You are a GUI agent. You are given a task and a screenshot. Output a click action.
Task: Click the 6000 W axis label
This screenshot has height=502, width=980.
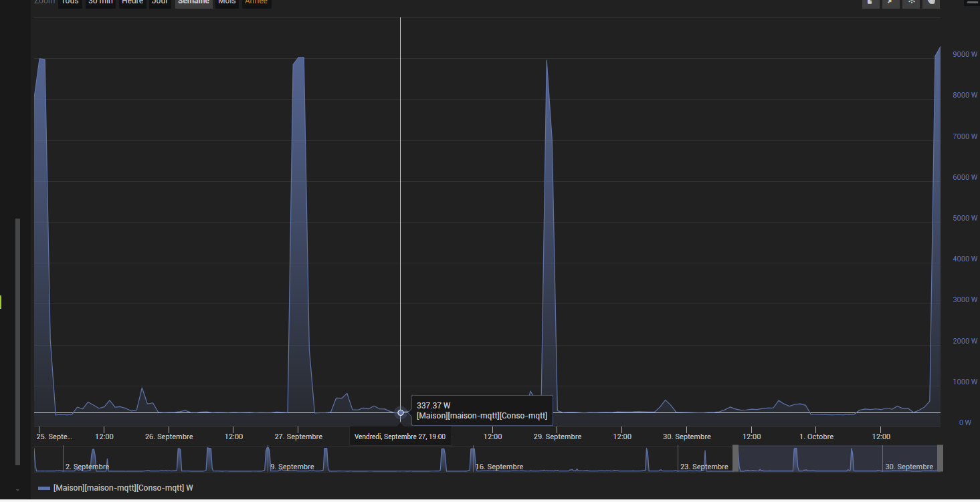click(x=965, y=178)
